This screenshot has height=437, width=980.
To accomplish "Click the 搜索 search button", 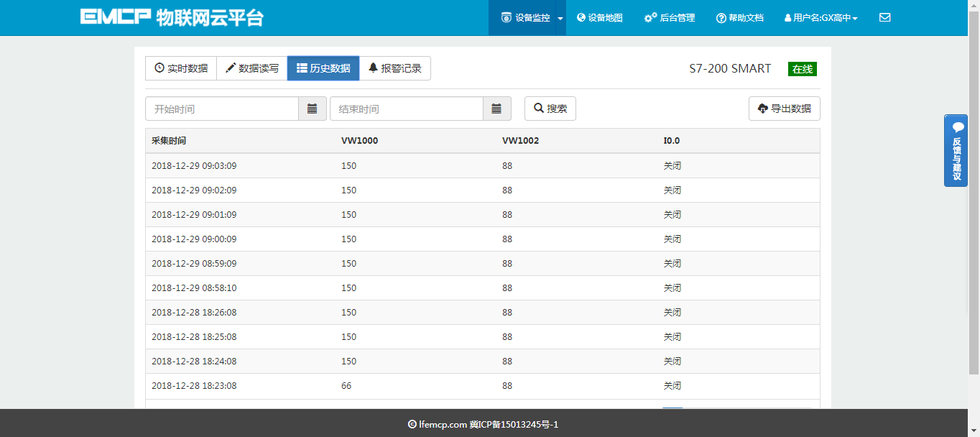I will [x=550, y=109].
